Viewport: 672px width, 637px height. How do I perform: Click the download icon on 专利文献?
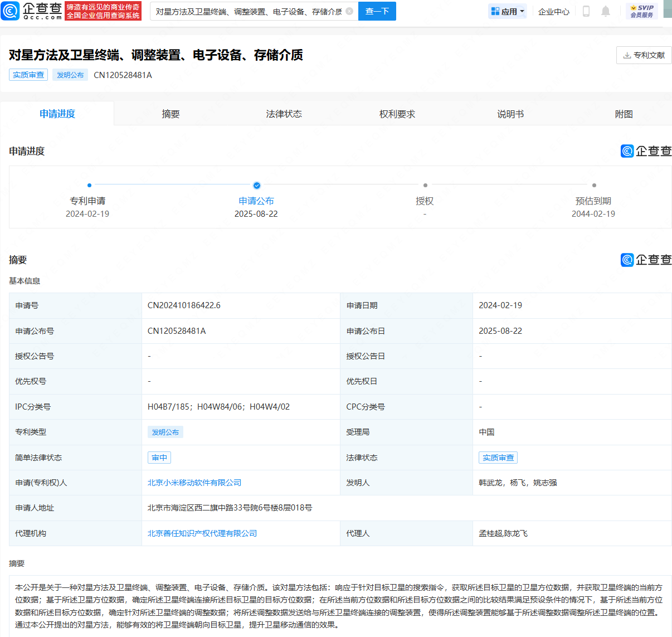pos(627,55)
